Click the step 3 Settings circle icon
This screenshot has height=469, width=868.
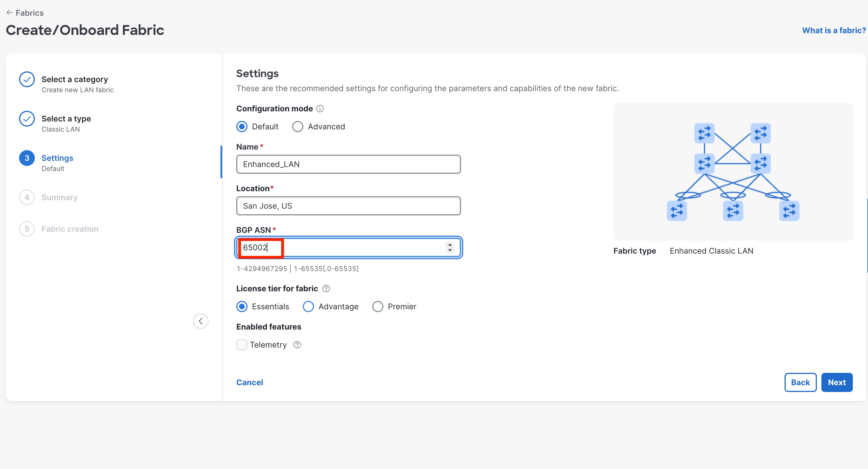(x=27, y=158)
